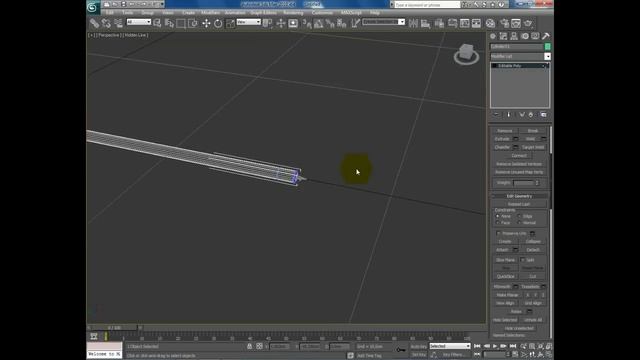Viewport: 640px width, 360px height.
Task: Toggle the 3D Snaps icon
Action: [x=307, y=23]
